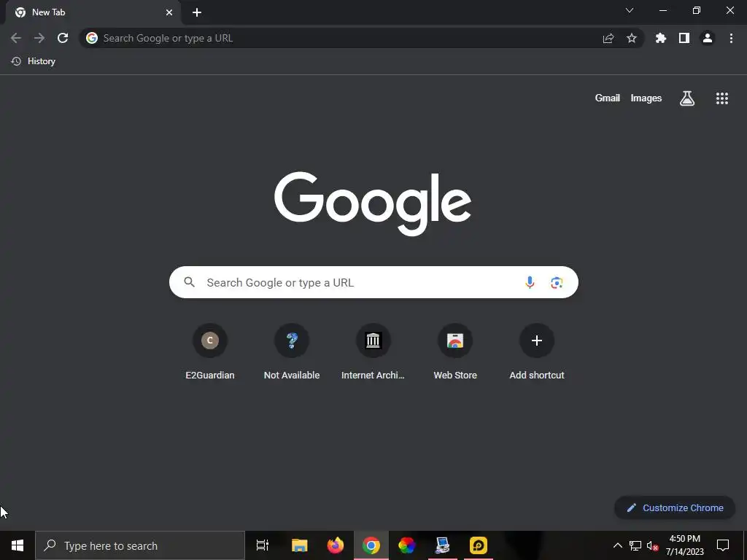This screenshot has width=747, height=560.
Task: Open the E2Guardian shortcut
Action: coord(210,351)
